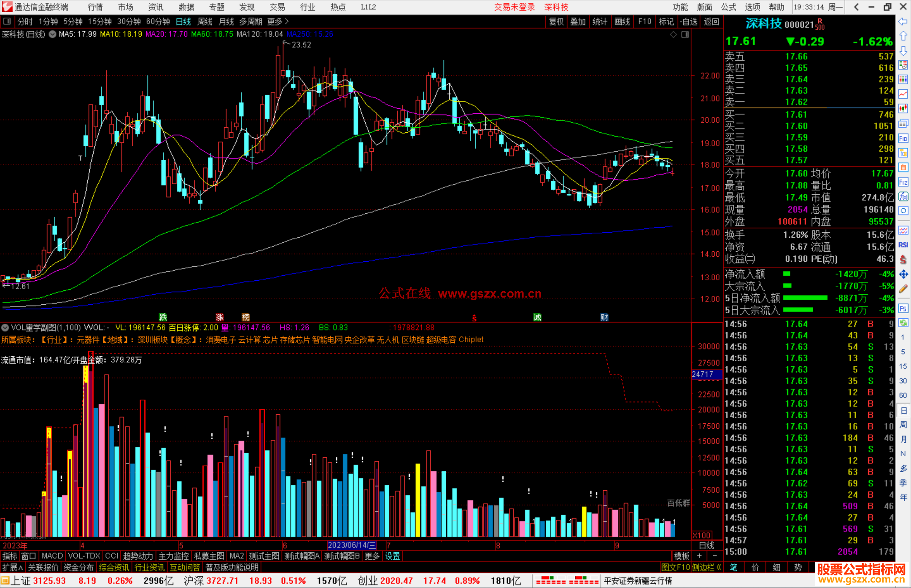Select the pencil drawing tool icon
The height and width of the screenshot is (588, 911).
(903, 289)
